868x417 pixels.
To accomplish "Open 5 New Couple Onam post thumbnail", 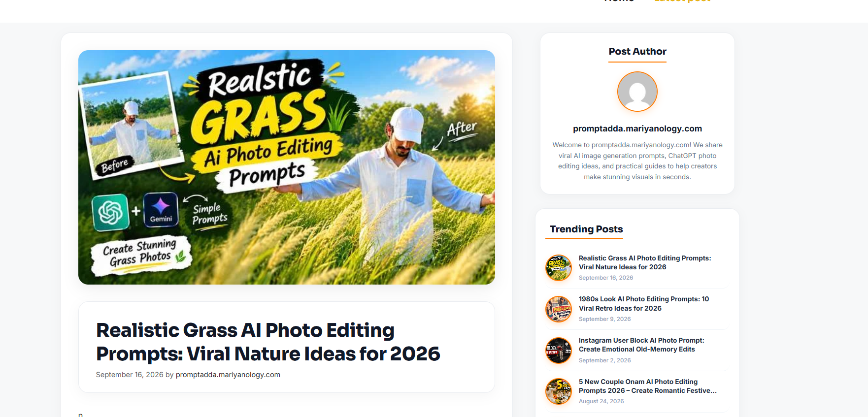I will [559, 391].
